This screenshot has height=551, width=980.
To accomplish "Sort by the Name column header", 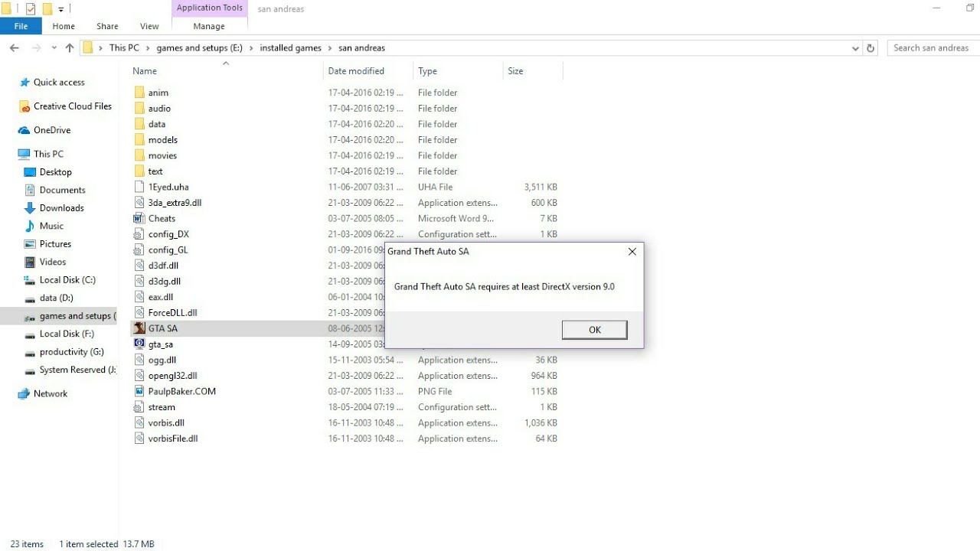I will pyautogui.click(x=145, y=71).
